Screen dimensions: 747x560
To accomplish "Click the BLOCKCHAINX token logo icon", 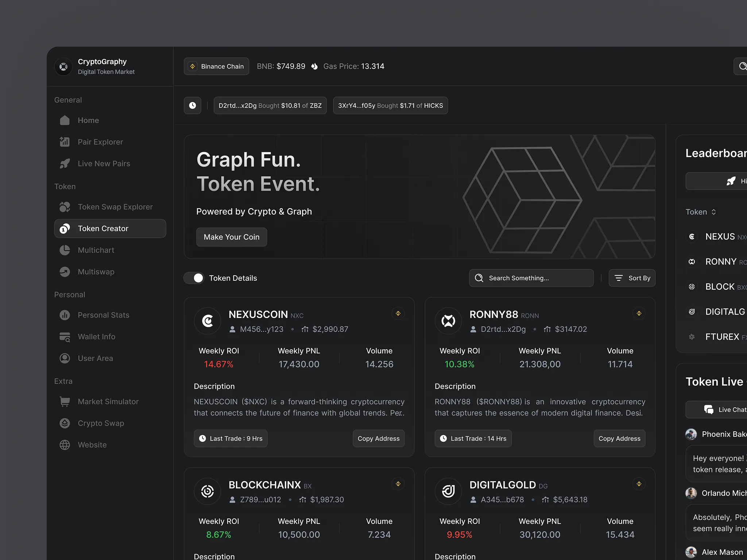I will (x=208, y=491).
